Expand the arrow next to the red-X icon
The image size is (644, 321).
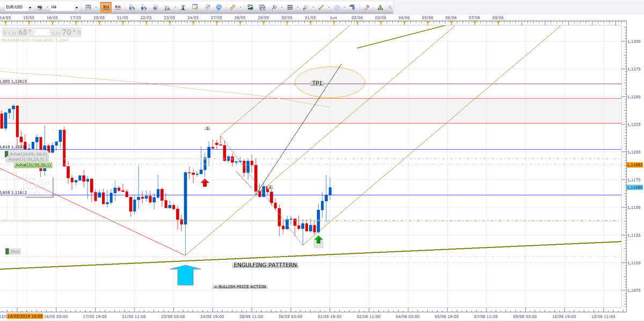[x=47, y=8]
